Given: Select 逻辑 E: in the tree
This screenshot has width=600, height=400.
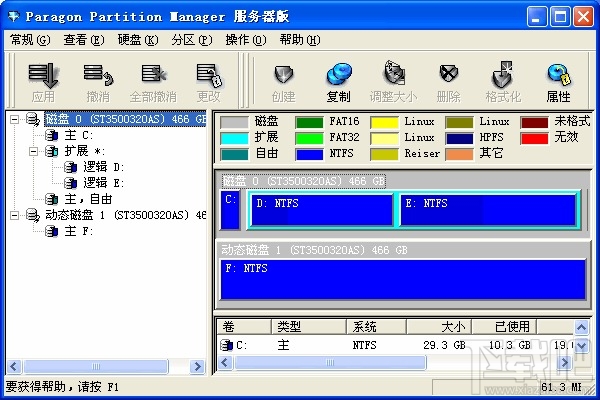Looking at the screenshot, I should 103,183.
